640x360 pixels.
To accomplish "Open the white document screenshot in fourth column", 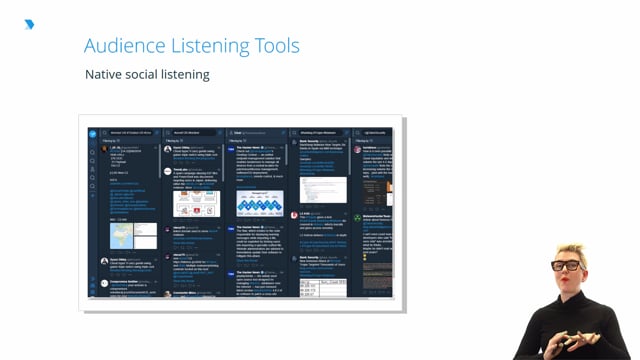I will pos(323,190).
